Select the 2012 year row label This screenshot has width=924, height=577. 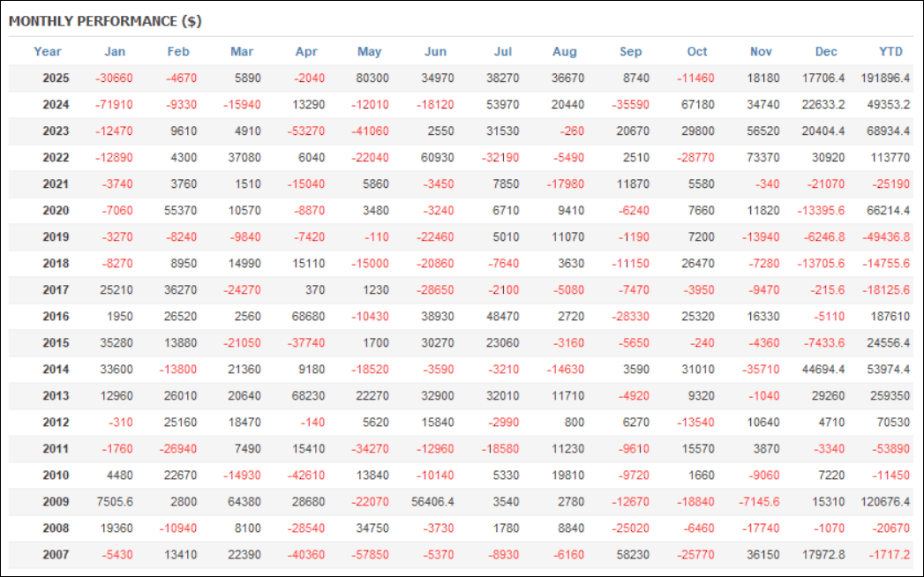click(56, 423)
